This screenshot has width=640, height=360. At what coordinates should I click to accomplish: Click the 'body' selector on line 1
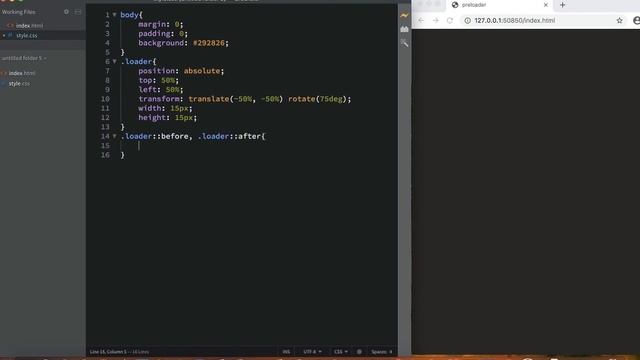click(129, 15)
